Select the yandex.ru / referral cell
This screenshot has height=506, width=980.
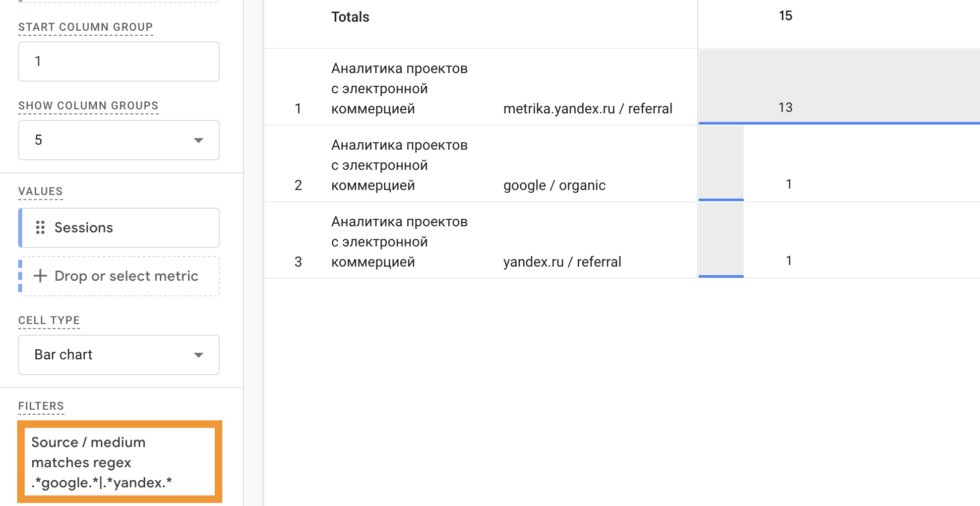[x=562, y=262]
